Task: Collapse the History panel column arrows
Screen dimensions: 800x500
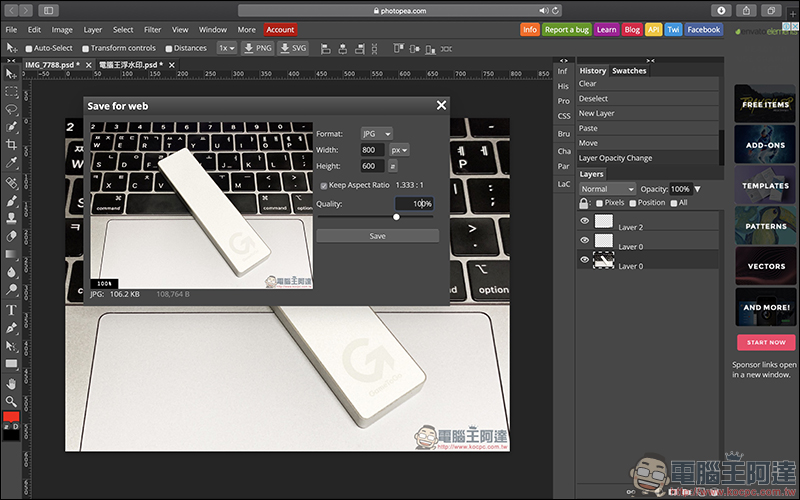Action: coord(651,61)
